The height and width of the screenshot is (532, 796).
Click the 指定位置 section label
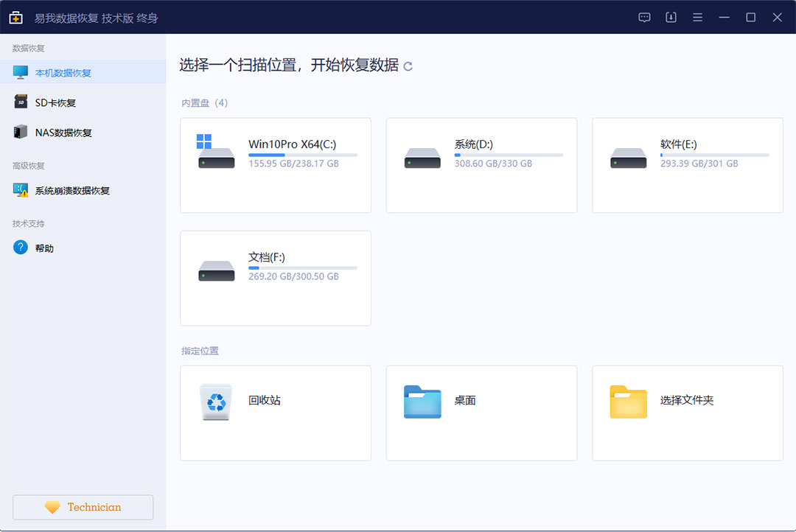(x=200, y=351)
